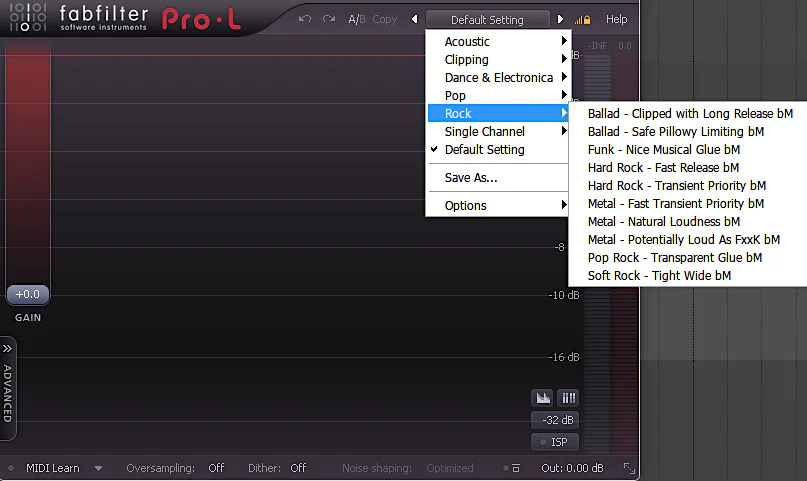Click the arrow beside Acoustic
807x481 pixels.
[x=564, y=41]
